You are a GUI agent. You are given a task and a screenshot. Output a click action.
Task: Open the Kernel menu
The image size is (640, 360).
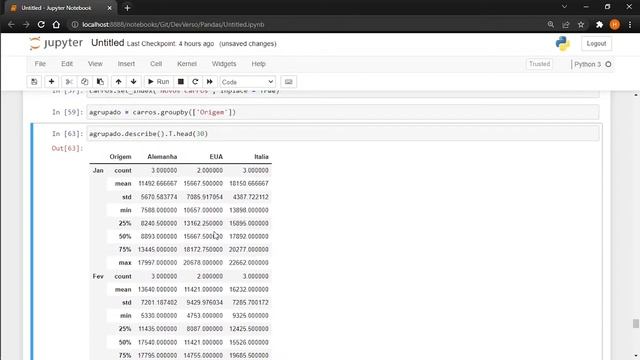(x=187, y=64)
